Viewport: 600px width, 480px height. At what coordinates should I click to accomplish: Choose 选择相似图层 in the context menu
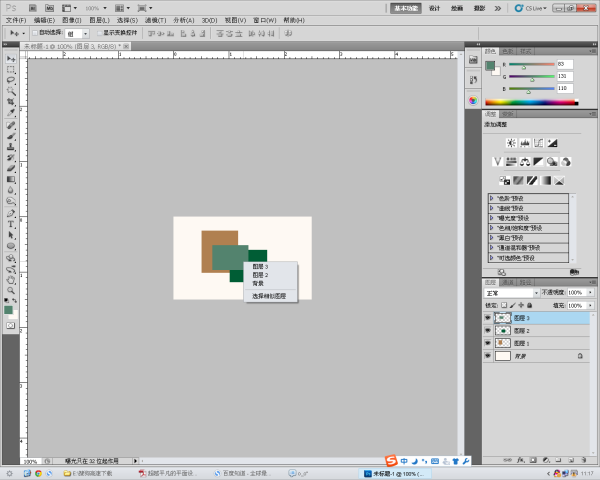coord(271,296)
